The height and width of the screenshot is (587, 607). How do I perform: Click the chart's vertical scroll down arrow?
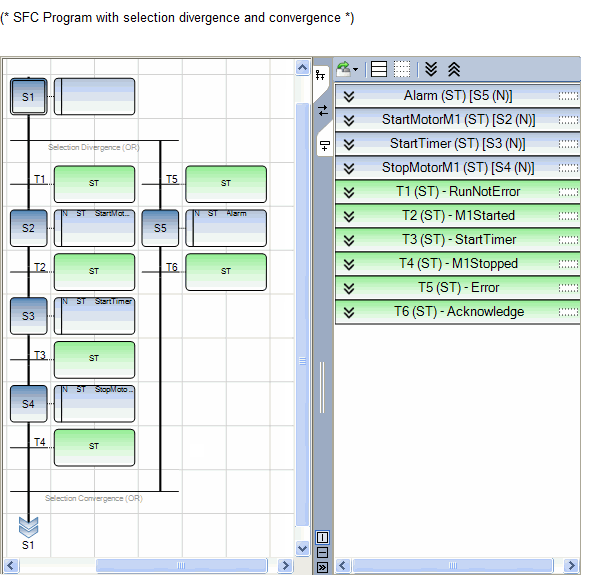tap(302, 549)
